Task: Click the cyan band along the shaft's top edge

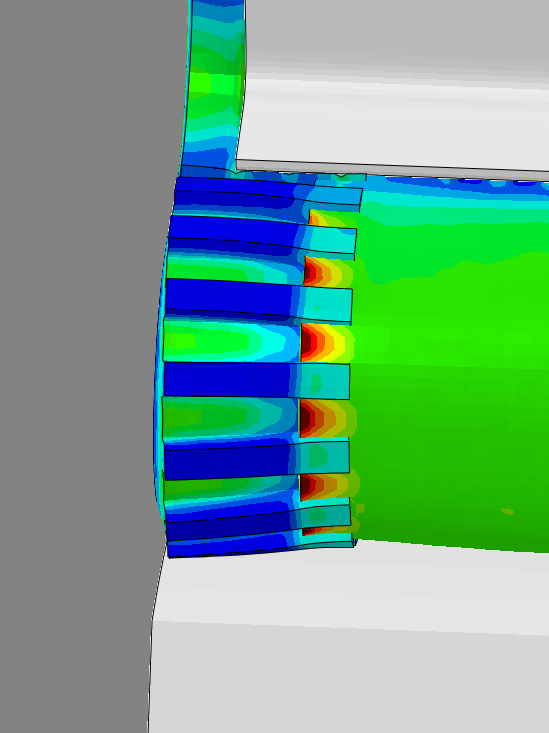Action: 456,199
